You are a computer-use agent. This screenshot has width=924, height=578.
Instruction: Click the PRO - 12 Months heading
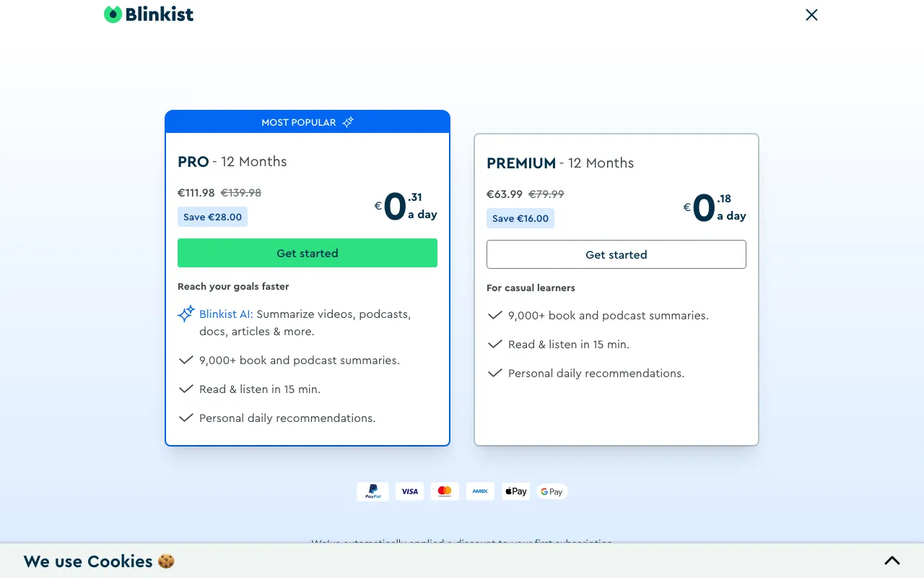[232, 162]
